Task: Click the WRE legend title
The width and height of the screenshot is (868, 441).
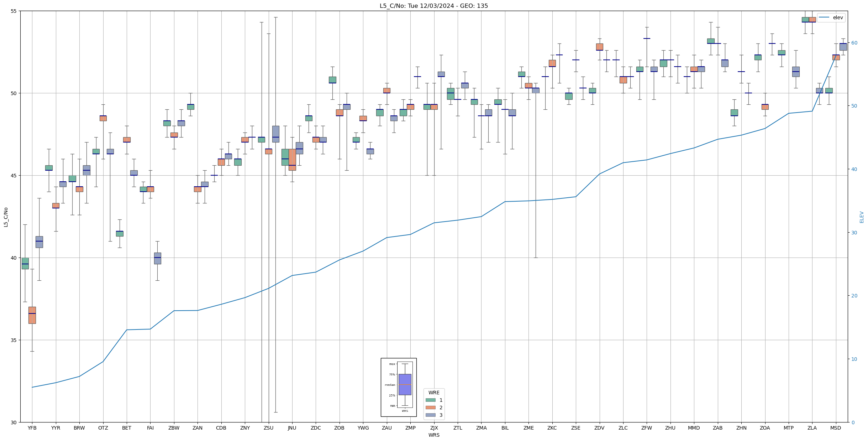Action: pyautogui.click(x=434, y=393)
